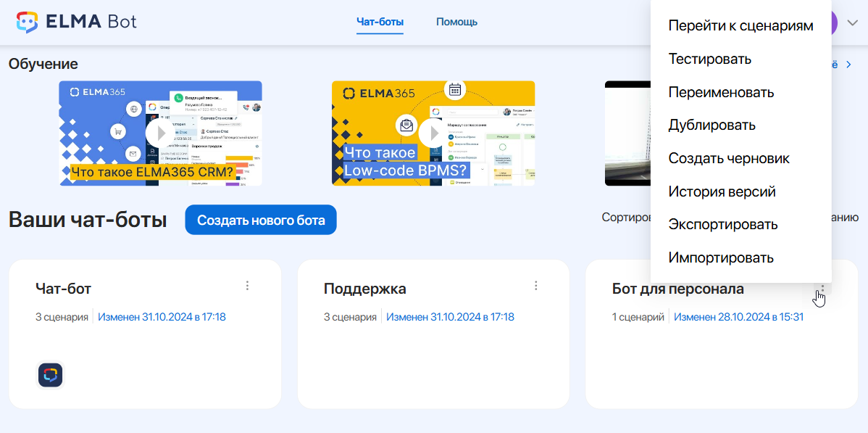
Task: Click the channel icon on Чат-бот card
Action: [50, 375]
